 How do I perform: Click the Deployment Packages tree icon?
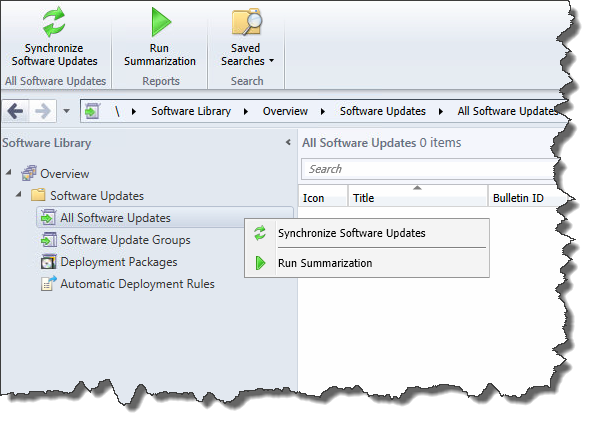point(48,262)
